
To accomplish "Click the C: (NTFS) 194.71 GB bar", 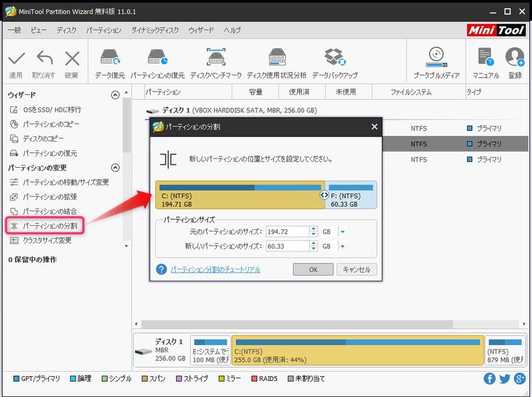I will pyautogui.click(x=240, y=194).
